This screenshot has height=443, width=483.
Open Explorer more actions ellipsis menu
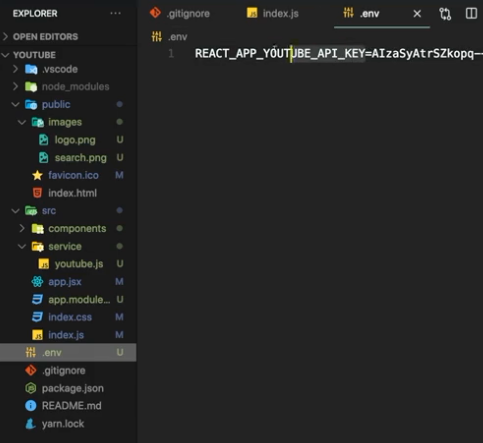coord(115,13)
